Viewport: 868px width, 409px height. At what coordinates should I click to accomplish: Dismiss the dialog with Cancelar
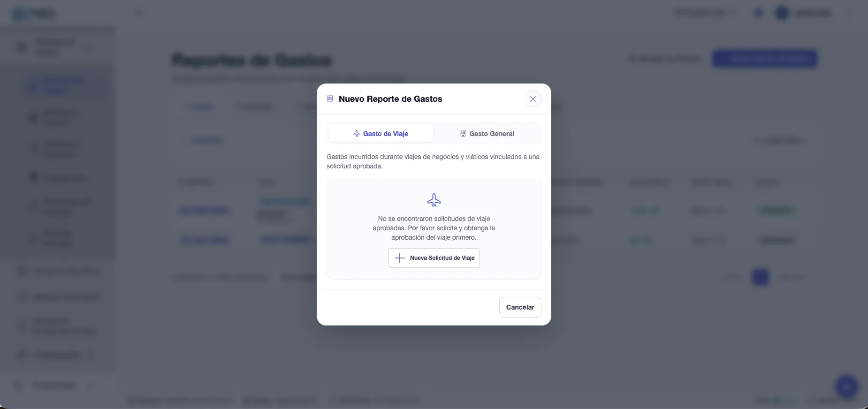[x=520, y=307]
